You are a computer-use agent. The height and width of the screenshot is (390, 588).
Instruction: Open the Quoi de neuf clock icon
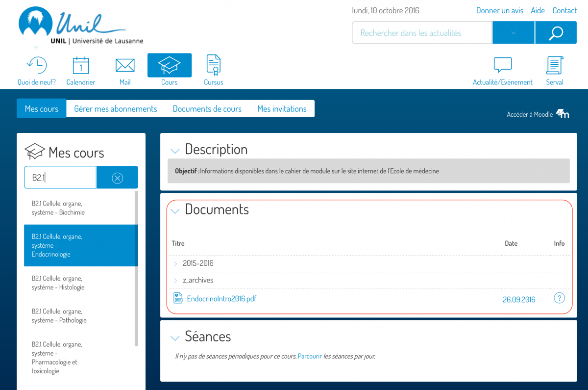pos(37,65)
